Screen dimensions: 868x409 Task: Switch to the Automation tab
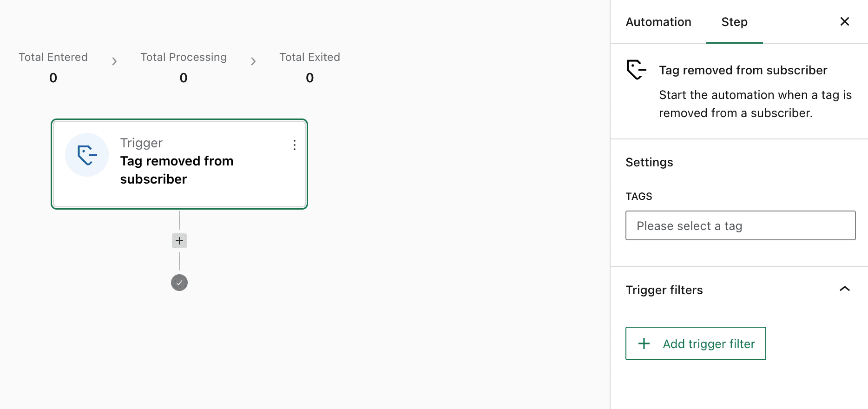point(658,22)
